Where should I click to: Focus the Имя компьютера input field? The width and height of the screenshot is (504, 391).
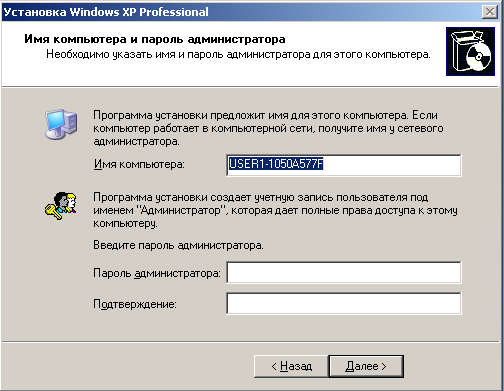point(344,165)
